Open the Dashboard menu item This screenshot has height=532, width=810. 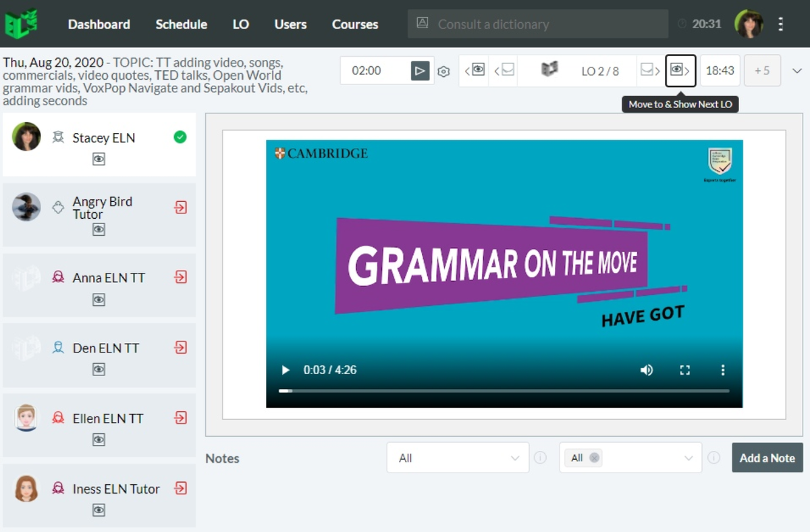[99, 24]
